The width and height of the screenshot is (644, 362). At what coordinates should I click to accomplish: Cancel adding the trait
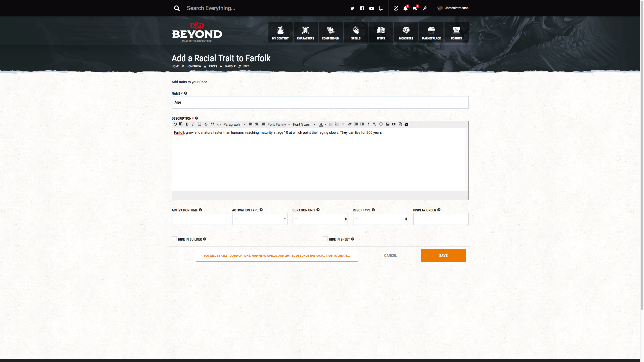pyautogui.click(x=390, y=255)
